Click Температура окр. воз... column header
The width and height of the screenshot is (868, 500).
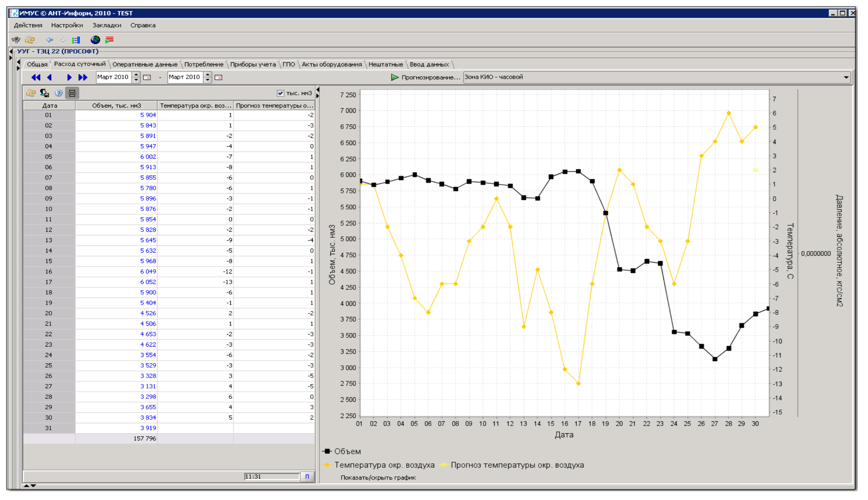[196, 106]
